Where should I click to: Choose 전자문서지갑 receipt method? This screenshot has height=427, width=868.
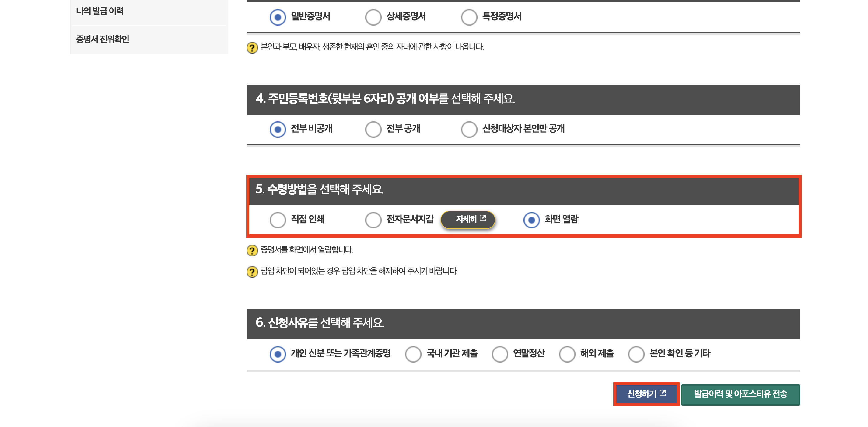point(373,219)
